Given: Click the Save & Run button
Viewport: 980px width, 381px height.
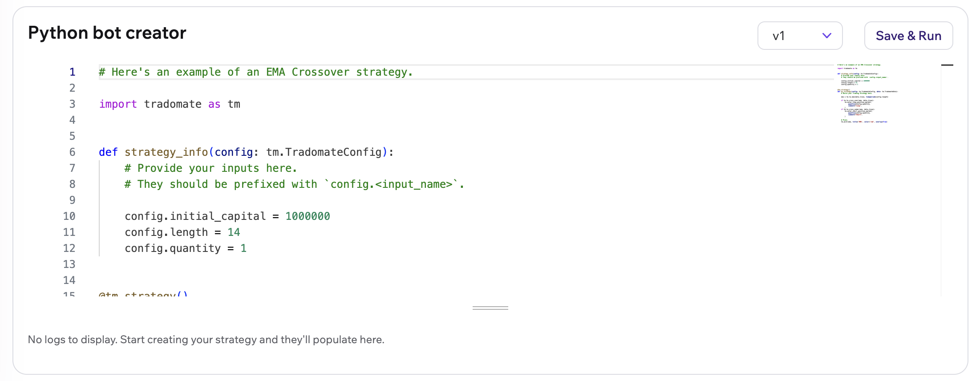Looking at the screenshot, I should 908,36.
